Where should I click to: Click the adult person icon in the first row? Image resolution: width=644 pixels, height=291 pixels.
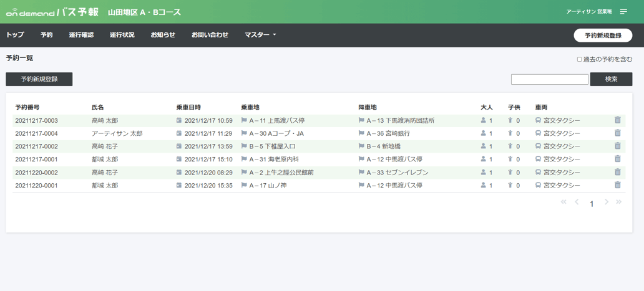pos(484,120)
